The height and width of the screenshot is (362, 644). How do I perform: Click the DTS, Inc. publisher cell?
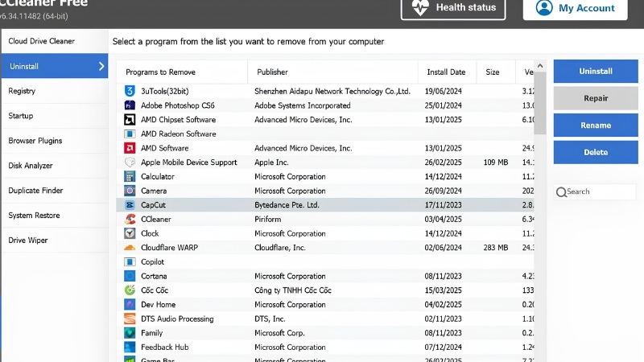270,319
